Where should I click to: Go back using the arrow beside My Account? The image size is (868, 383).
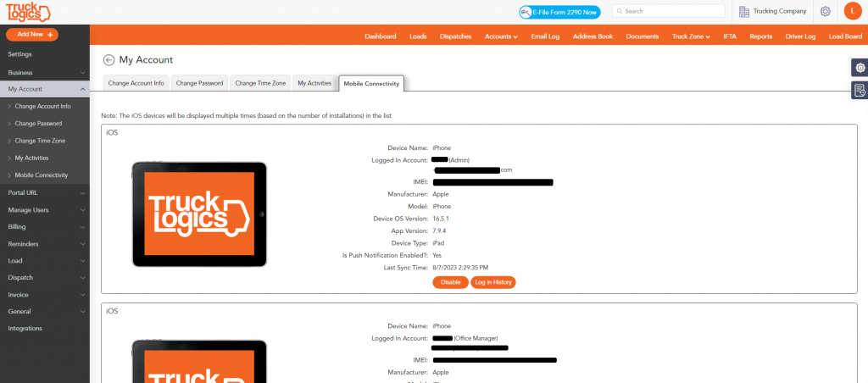pyautogui.click(x=109, y=60)
